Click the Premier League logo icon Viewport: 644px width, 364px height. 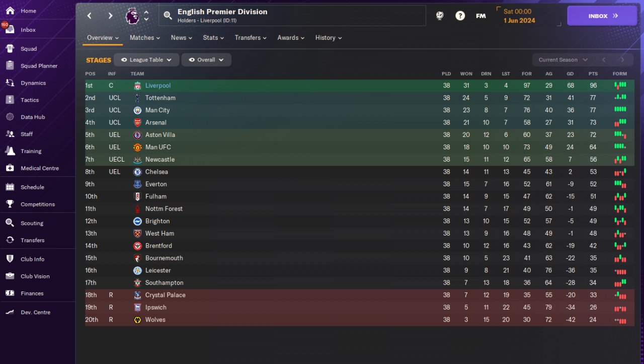[131, 16]
